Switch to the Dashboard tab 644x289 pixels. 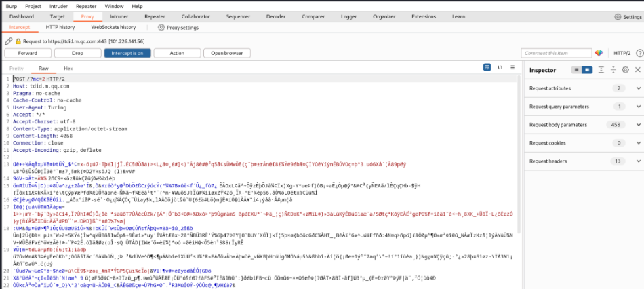[x=22, y=17]
